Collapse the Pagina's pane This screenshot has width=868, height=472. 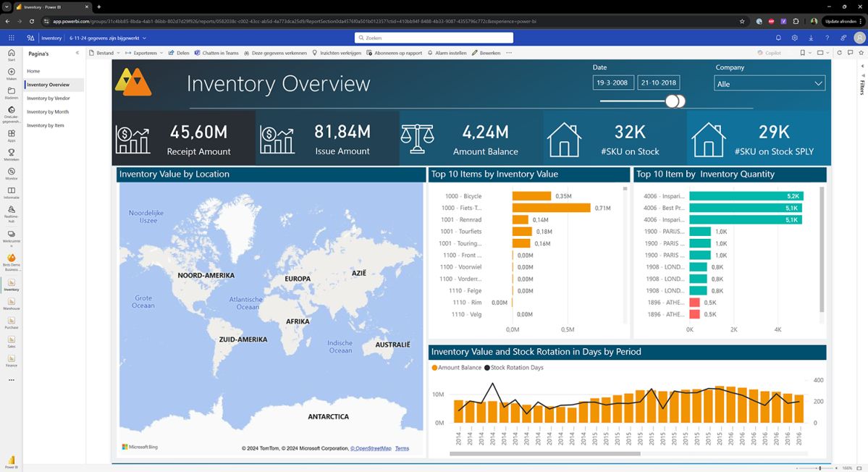pyautogui.click(x=77, y=53)
